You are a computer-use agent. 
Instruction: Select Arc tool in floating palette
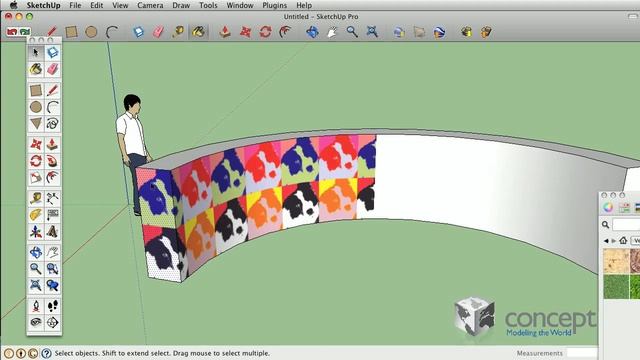pyautogui.click(x=53, y=107)
